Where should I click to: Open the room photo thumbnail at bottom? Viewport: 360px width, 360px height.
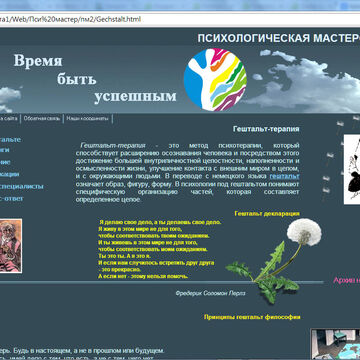pos(335,344)
